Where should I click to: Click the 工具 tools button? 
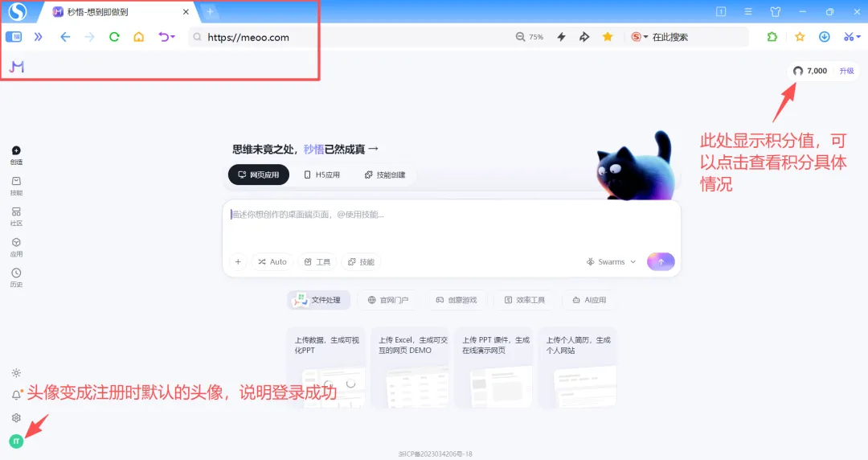tap(317, 261)
